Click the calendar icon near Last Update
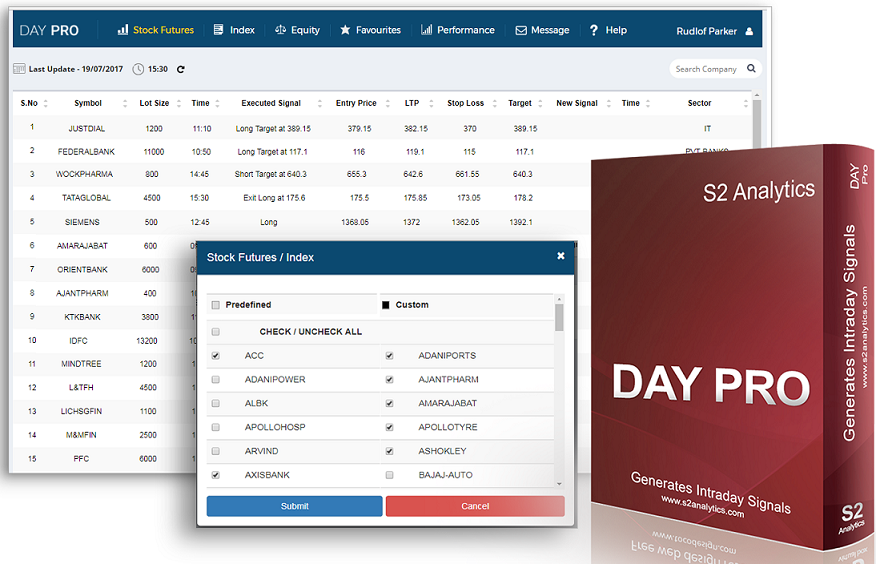Image resolution: width=876 pixels, height=564 pixels. tap(19, 69)
